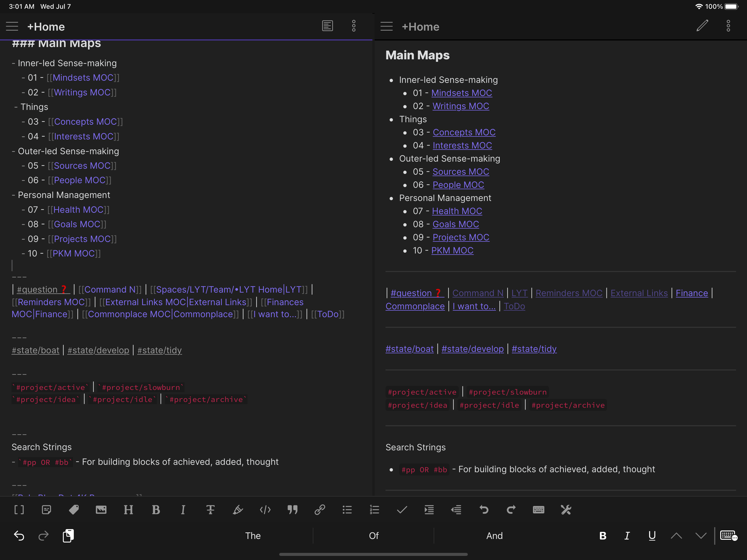
Task: Apply a heading with the H icon
Action: pyautogui.click(x=128, y=510)
